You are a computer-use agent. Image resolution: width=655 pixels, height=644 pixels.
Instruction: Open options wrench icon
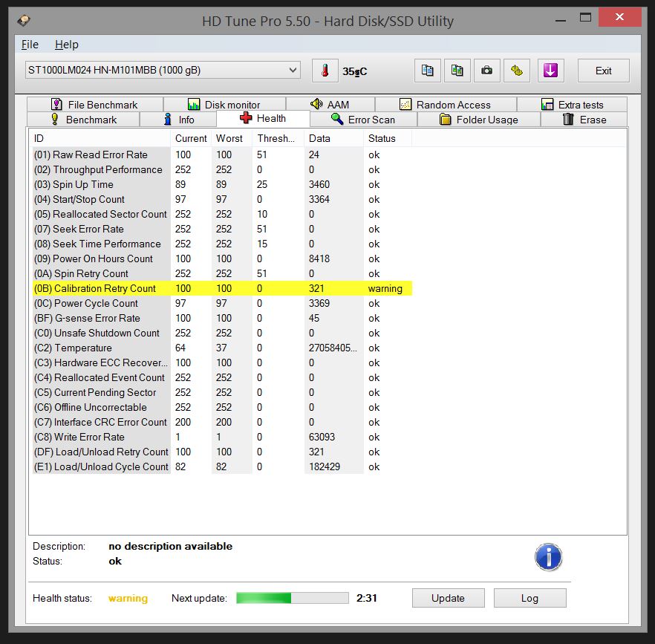click(517, 71)
